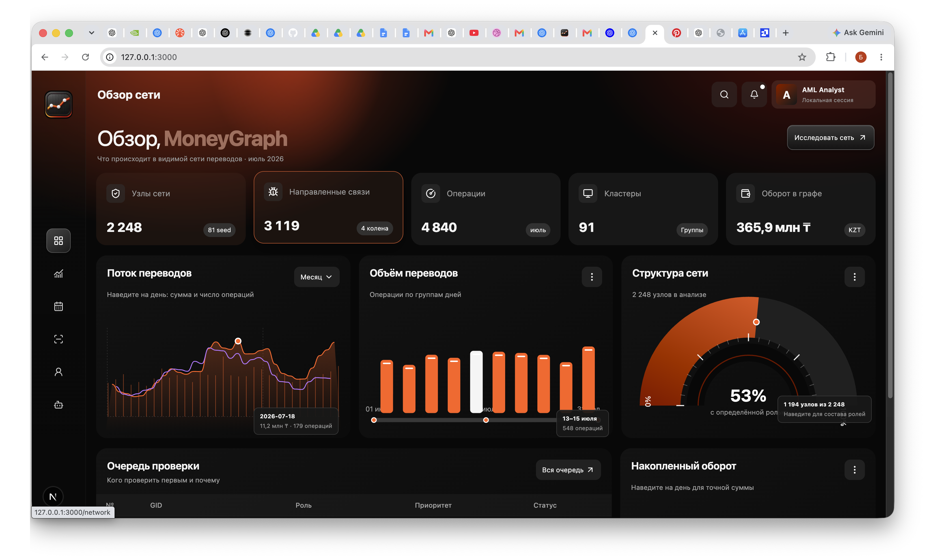
Task: Go back in browser history
Action: 45,57
